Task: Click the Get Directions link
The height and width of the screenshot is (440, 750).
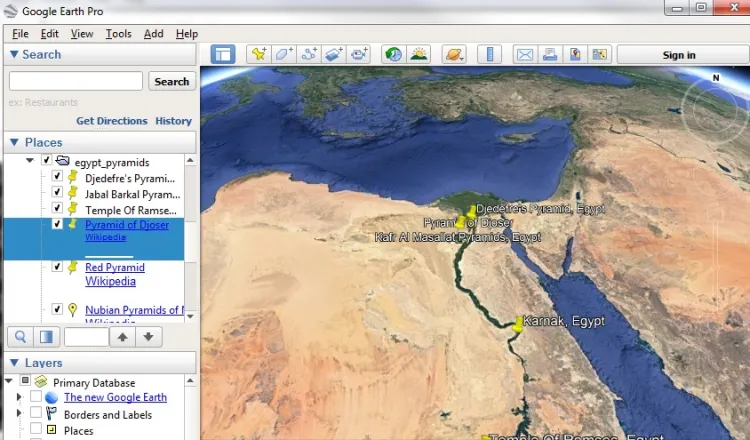Action: 112,121
